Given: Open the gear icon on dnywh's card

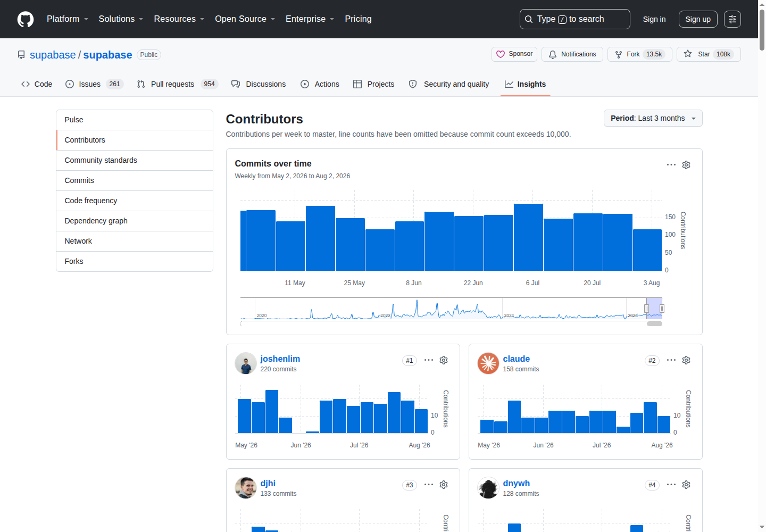Looking at the screenshot, I should tap(686, 485).
